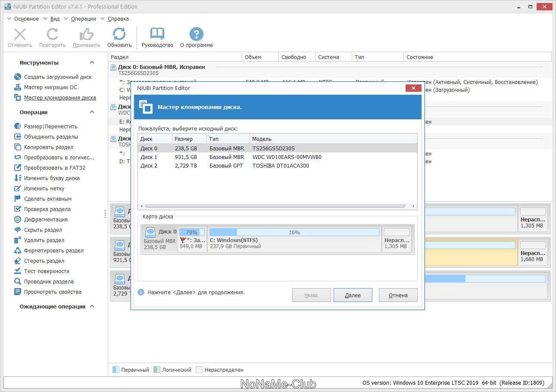Click the Объем column header in main window

tap(260, 57)
